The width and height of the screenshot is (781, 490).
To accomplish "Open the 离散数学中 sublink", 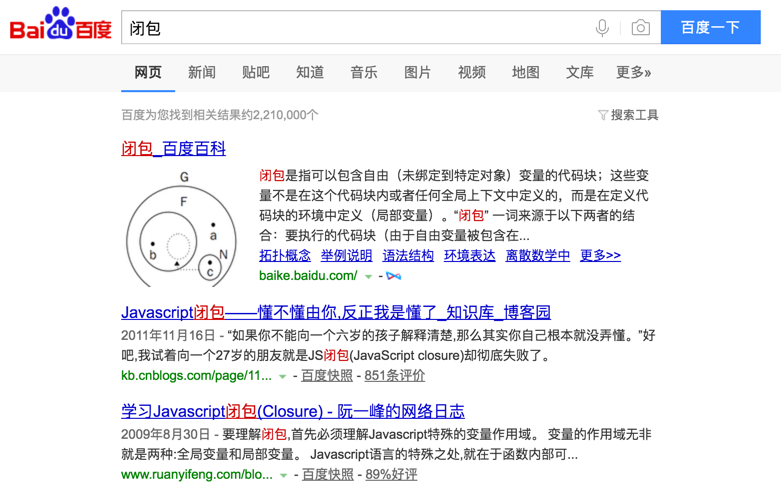I will [x=538, y=255].
